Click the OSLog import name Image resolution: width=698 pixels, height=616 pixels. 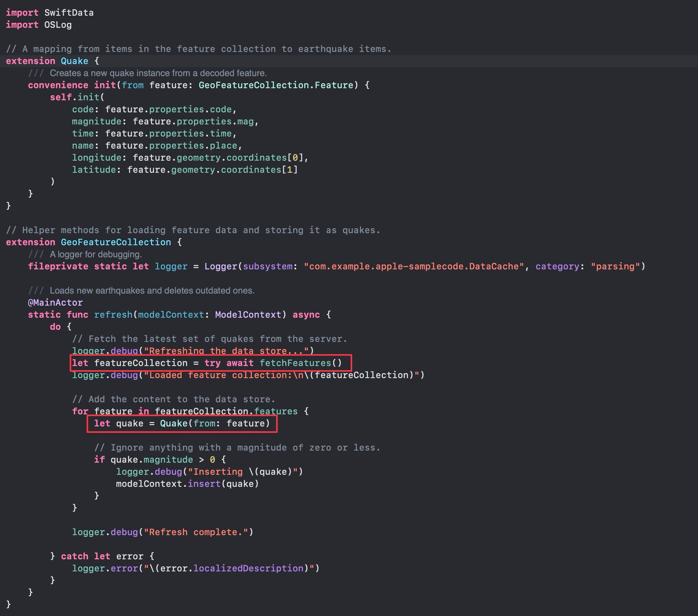tap(58, 25)
